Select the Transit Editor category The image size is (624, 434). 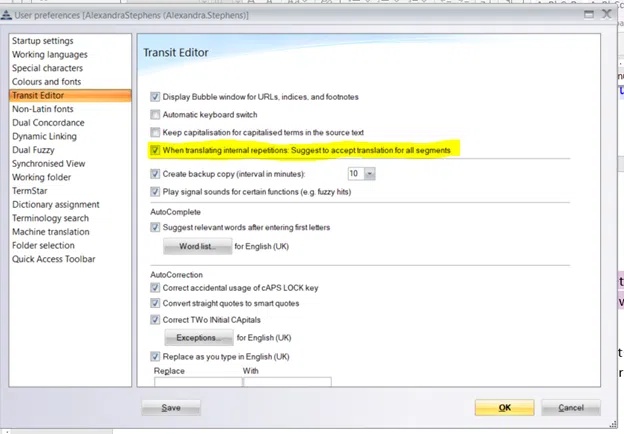pyautogui.click(x=70, y=95)
